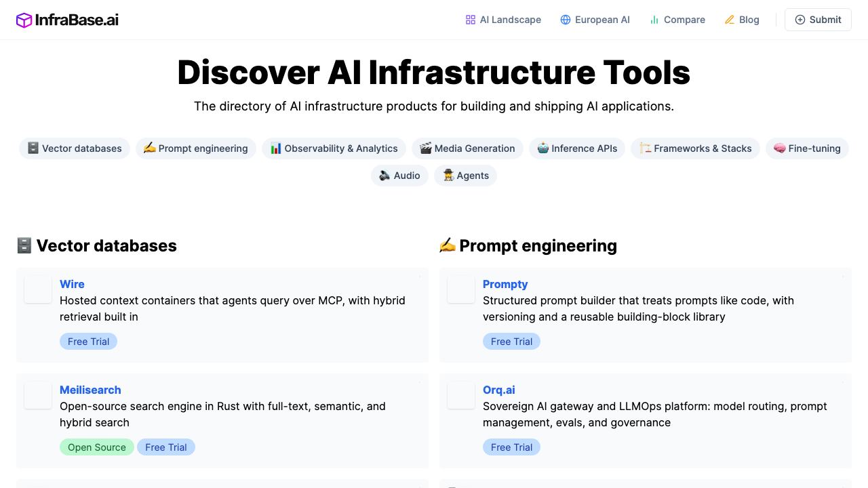Click the Orq.ai logo thumbnail
Image resolution: width=868 pixels, height=488 pixels.
point(461,395)
